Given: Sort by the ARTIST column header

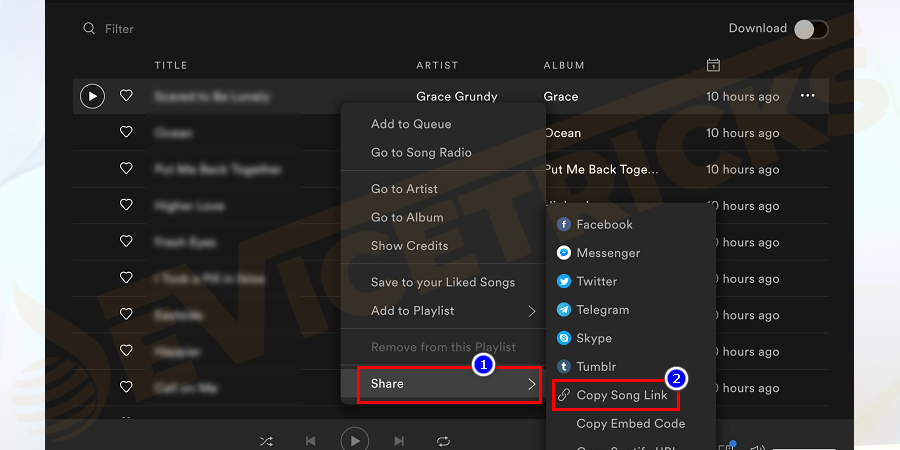Looking at the screenshot, I should tap(437, 65).
